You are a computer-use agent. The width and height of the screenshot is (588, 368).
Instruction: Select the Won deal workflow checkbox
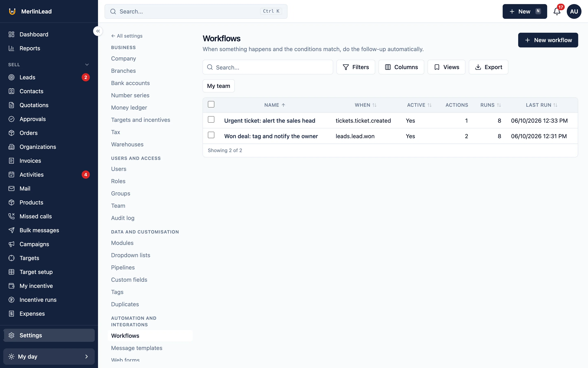point(211,135)
